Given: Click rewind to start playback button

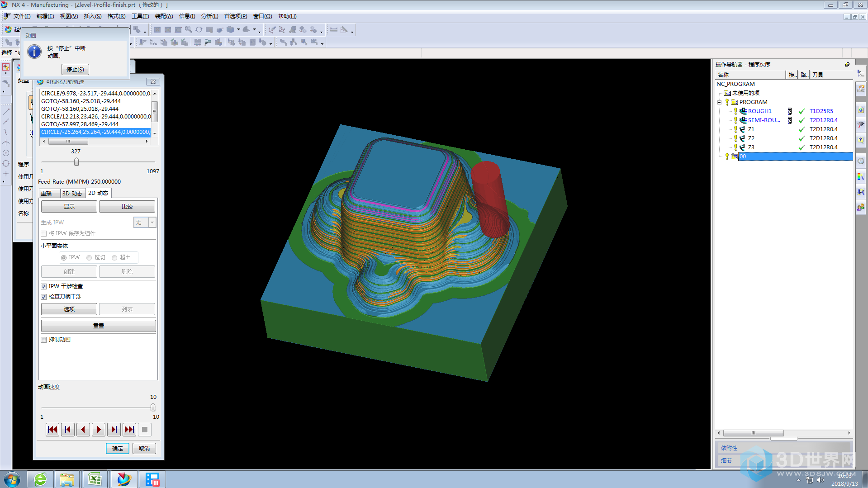Looking at the screenshot, I should 52,430.
